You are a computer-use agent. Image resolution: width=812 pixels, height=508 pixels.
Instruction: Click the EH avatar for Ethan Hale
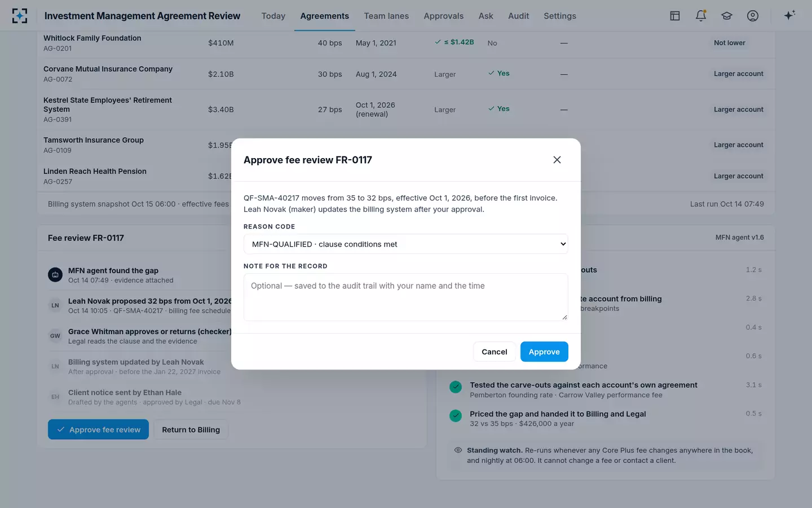pyautogui.click(x=55, y=397)
